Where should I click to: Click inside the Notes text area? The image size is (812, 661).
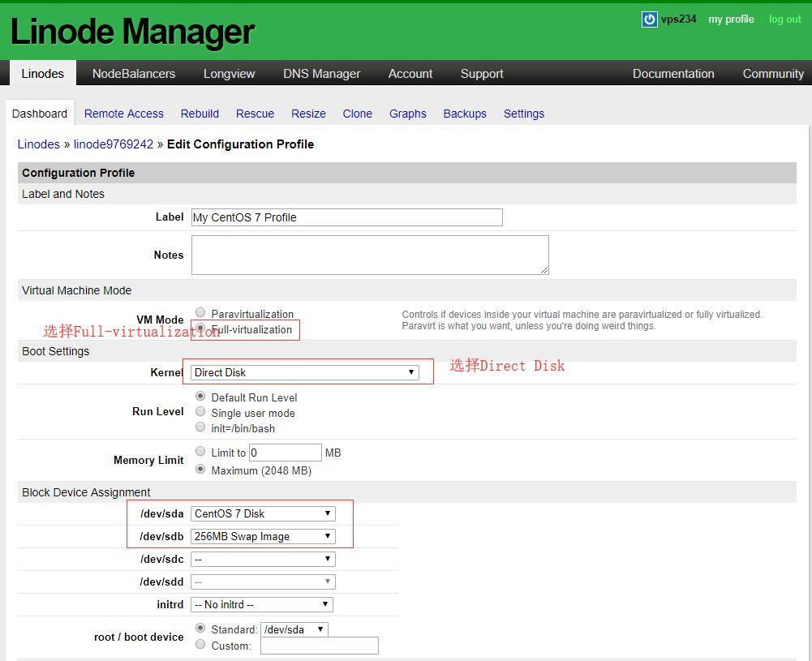click(370, 255)
